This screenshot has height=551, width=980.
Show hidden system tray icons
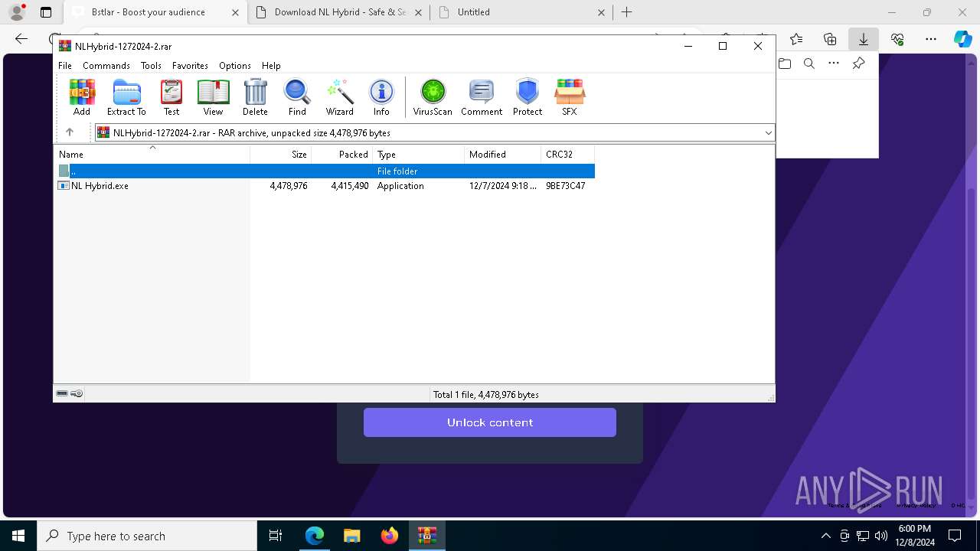[x=825, y=536]
